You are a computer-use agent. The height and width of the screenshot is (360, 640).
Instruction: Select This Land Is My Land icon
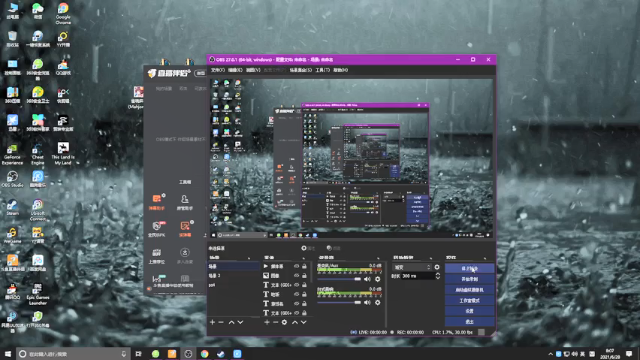point(63,153)
